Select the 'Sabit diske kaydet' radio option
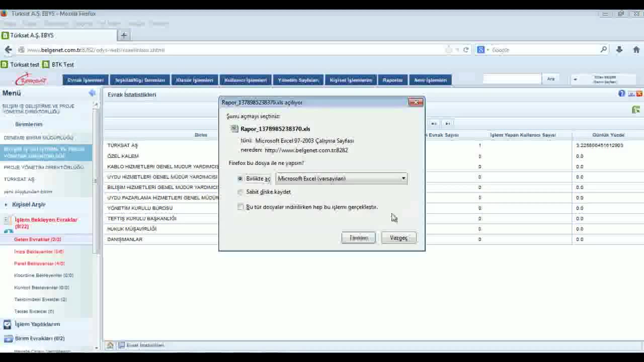644x362 pixels. pyautogui.click(x=240, y=192)
